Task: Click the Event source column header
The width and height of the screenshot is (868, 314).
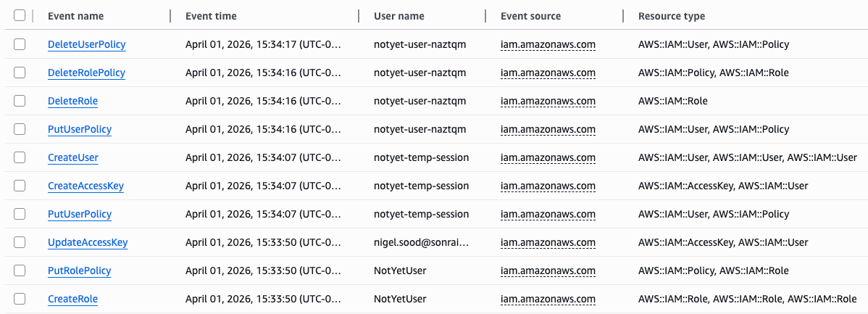Action: tap(530, 16)
